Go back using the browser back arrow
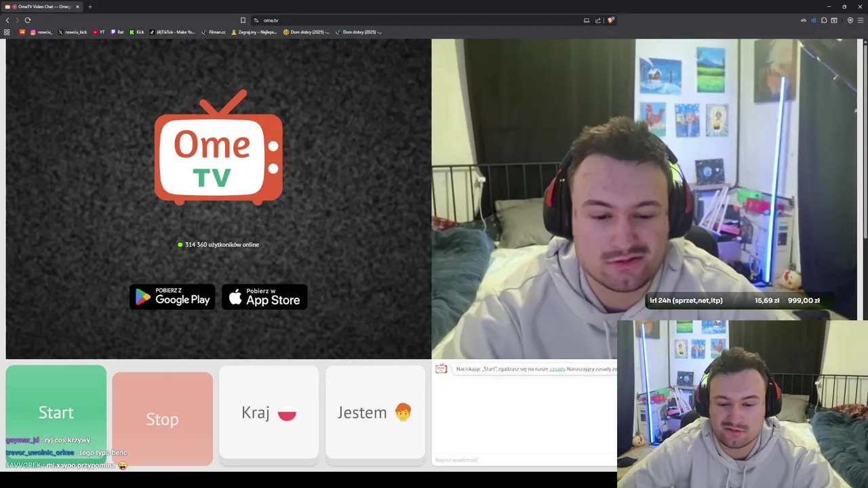The height and width of the screenshot is (488, 868). 7,20
